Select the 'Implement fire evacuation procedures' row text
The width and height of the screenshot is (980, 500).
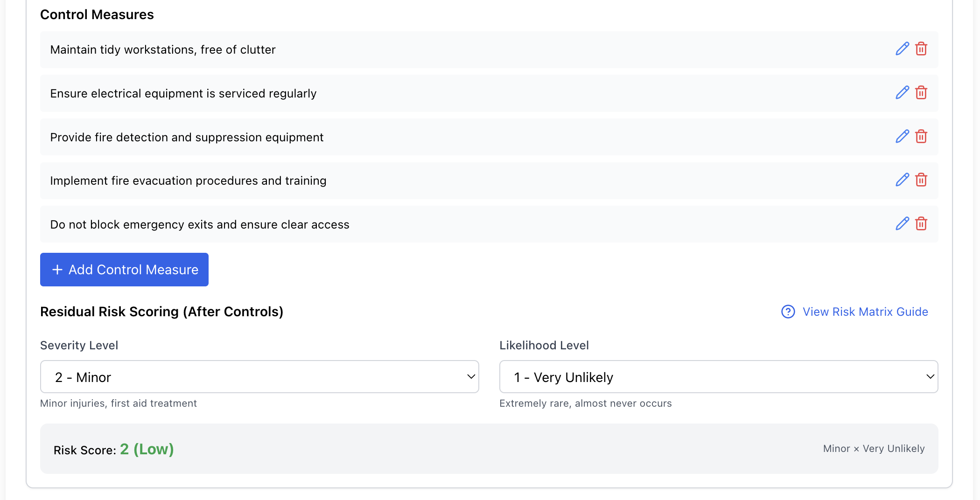(x=188, y=181)
